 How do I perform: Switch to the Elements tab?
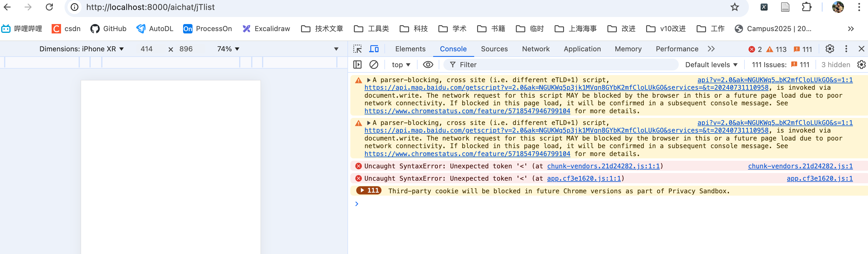pyautogui.click(x=410, y=49)
